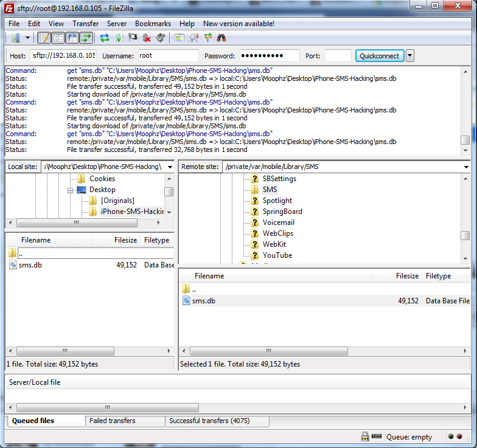This screenshot has width=477, height=448.
Task: Select local sms.db file
Action: [x=90, y=265]
